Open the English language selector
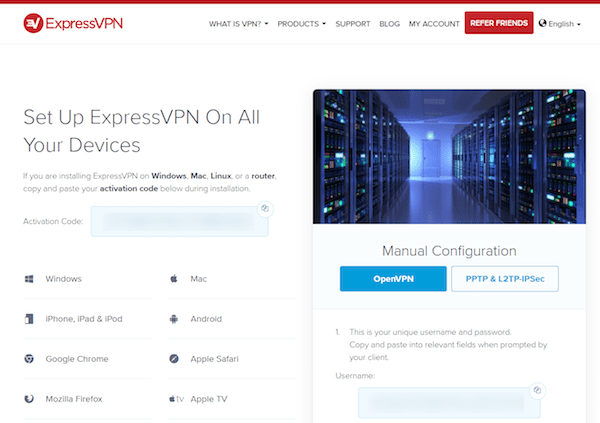Viewport: 600px width, 423px height. pyautogui.click(x=560, y=24)
